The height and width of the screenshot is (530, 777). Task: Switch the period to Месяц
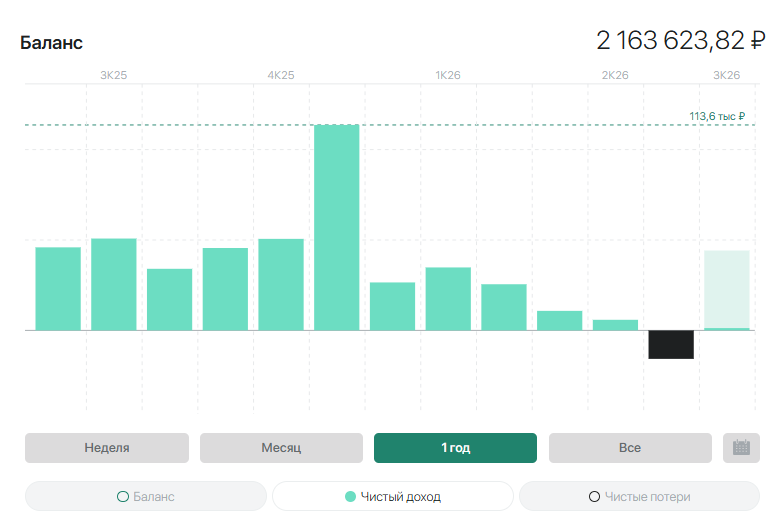[x=281, y=448]
